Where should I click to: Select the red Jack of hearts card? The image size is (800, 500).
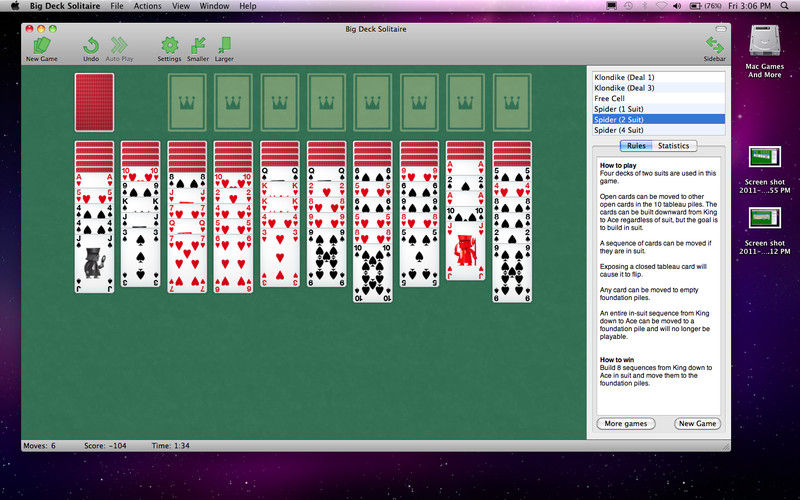(x=465, y=251)
